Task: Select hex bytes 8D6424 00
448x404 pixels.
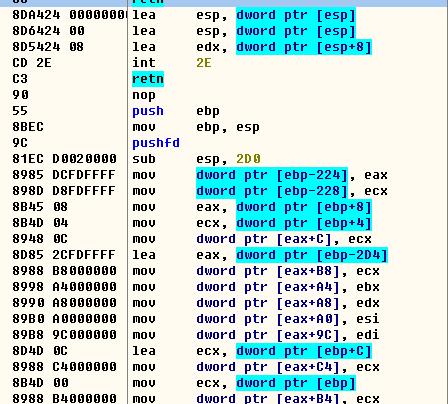Action: pos(48,31)
